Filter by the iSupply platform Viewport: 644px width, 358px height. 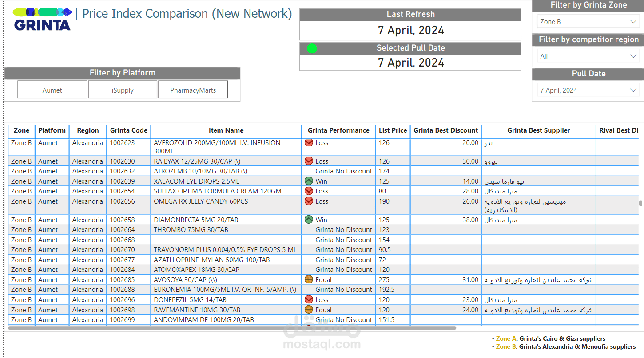(x=123, y=90)
